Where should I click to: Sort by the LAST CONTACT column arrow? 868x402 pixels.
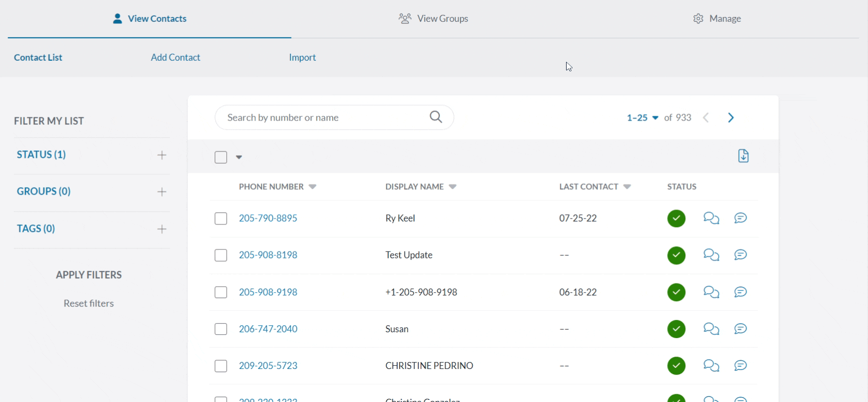(x=627, y=187)
